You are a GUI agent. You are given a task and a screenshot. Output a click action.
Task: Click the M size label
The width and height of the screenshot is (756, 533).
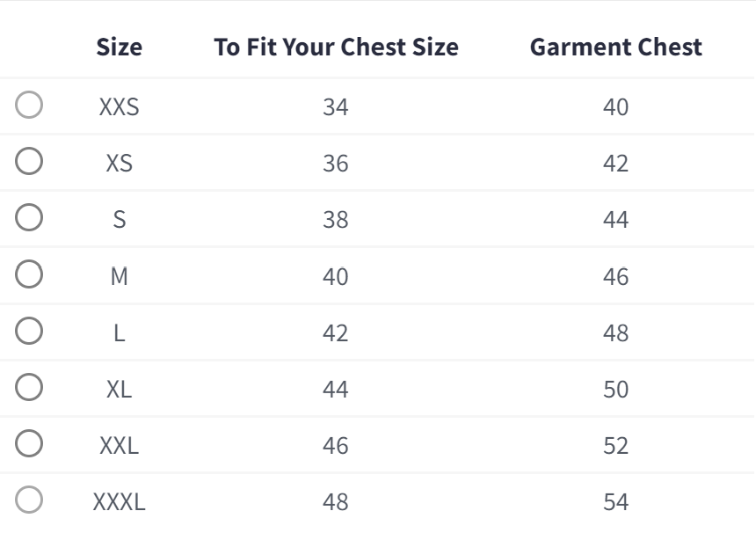point(119,276)
